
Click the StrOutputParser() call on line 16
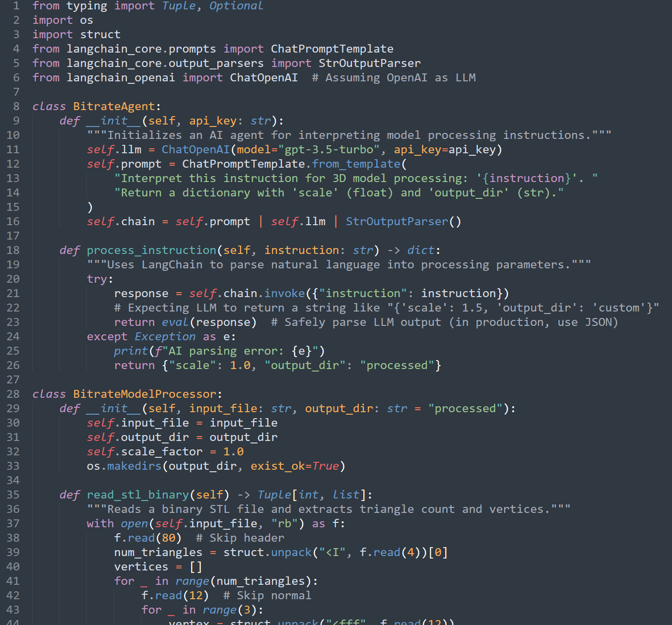(403, 221)
